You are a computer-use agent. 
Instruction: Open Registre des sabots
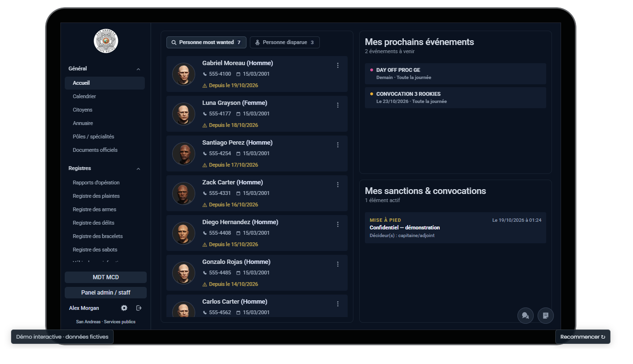pyautogui.click(x=105, y=250)
